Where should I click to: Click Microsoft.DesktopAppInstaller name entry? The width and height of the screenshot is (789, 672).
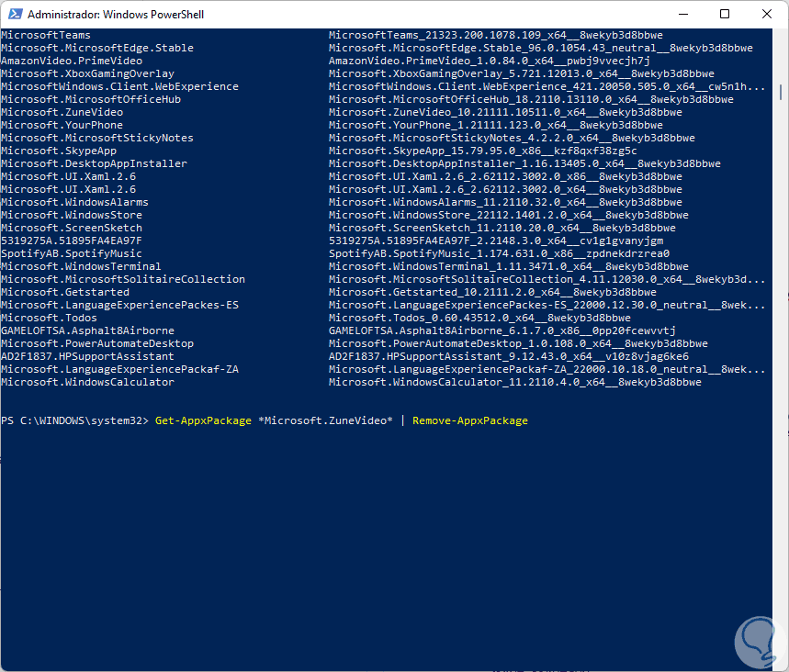click(x=94, y=163)
